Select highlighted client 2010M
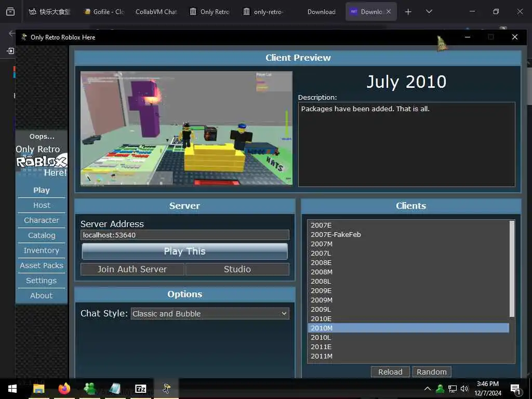The image size is (532, 399). [x=408, y=328]
